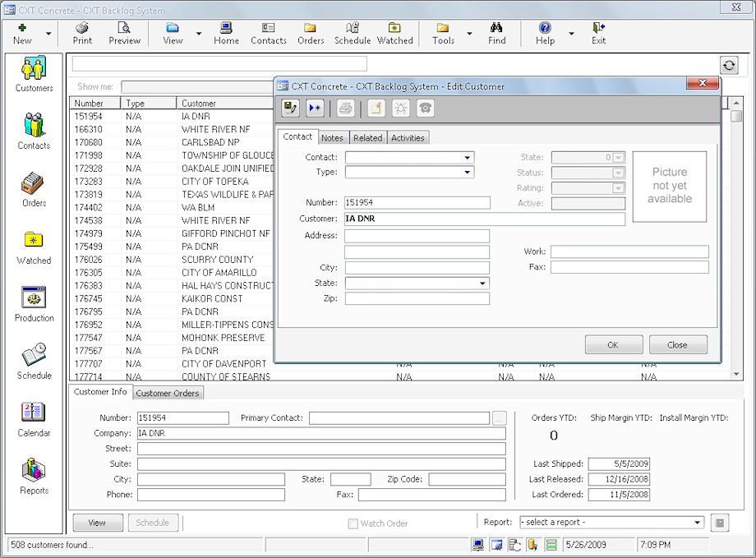Screen dimensions: 756x558
Task: Switch to the Customer Orders tab
Action: (x=168, y=393)
